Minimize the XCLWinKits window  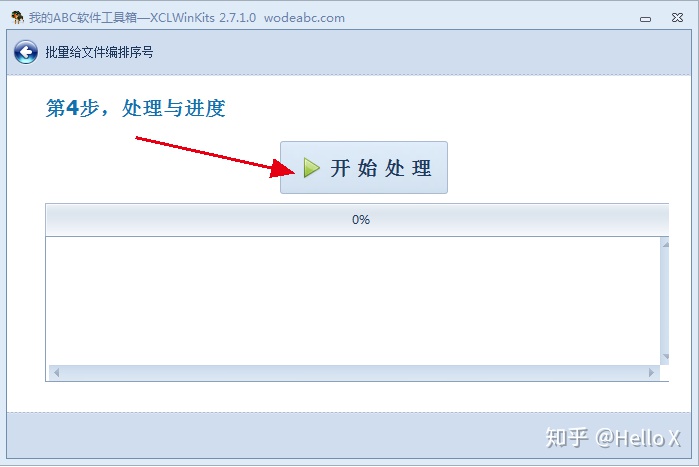point(645,19)
